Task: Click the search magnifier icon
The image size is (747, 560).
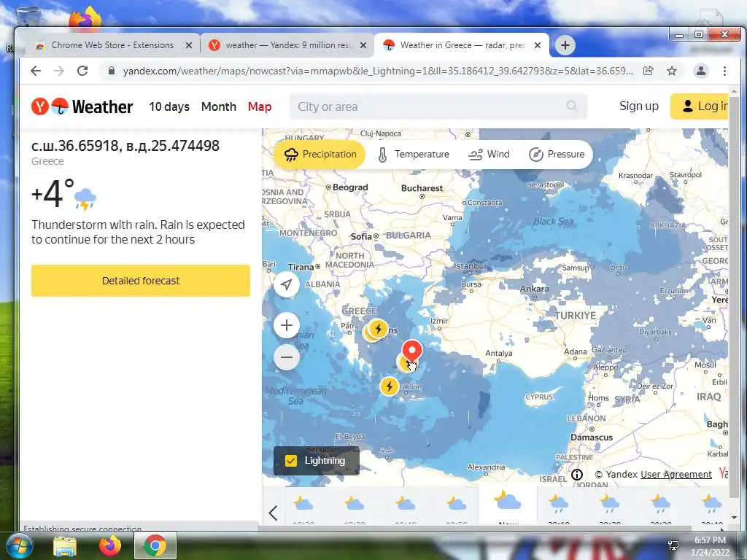Action: coord(572,106)
